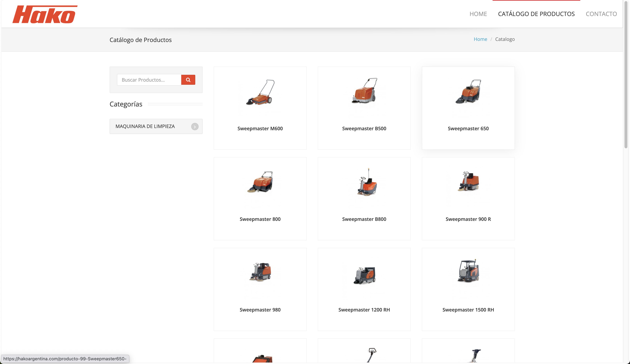Click the Catálogo de Productos page title
This screenshot has width=630, height=364.
pyautogui.click(x=141, y=40)
